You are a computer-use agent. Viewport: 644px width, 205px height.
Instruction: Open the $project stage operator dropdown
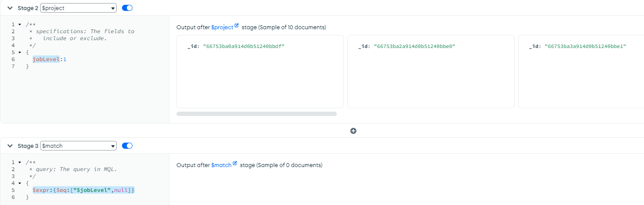[x=78, y=8]
